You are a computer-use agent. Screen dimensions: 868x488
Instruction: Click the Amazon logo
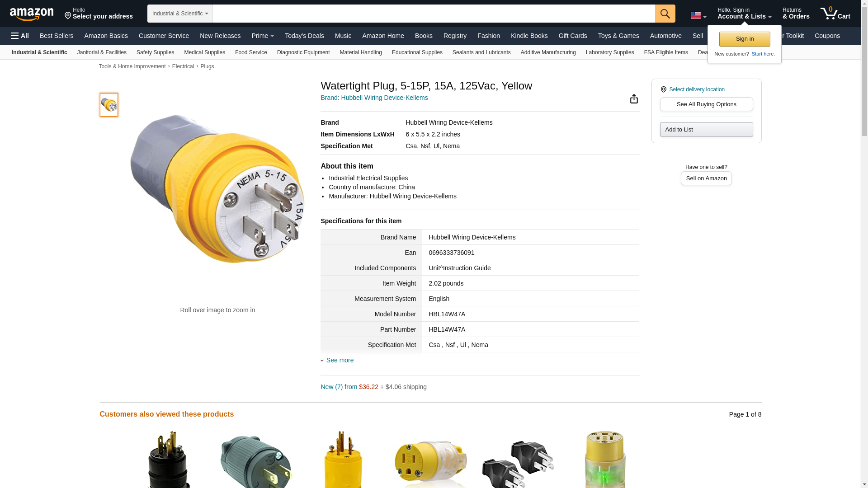tap(32, 14)
